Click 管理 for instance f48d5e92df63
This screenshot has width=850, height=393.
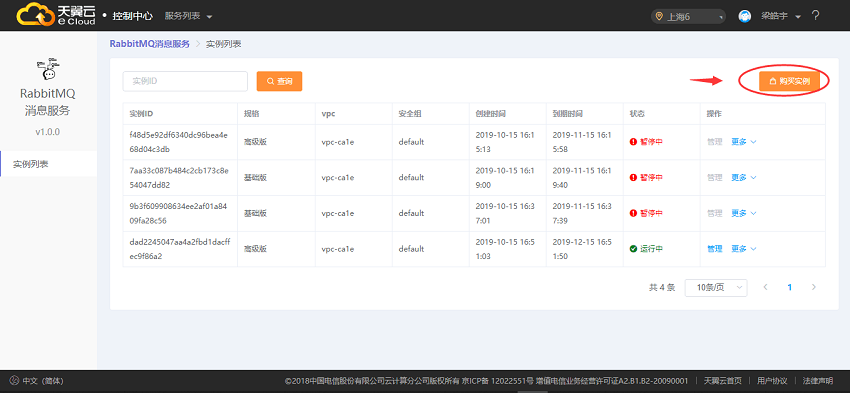tap(714, 141)
